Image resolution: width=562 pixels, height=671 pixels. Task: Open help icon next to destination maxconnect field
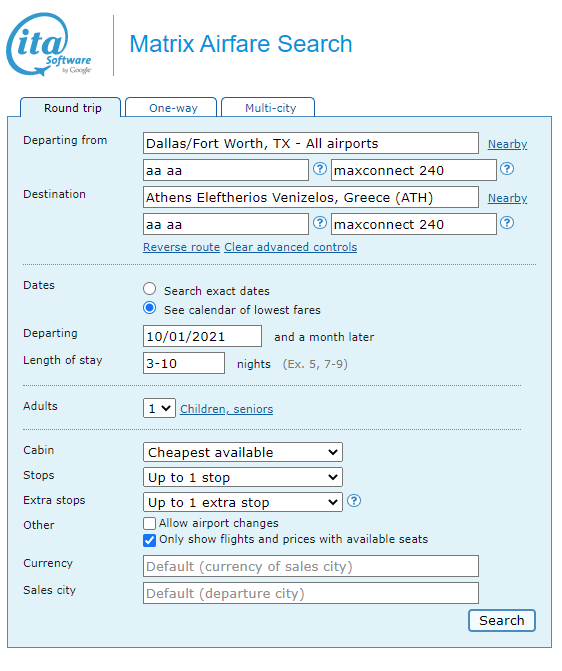click(507, 223)
